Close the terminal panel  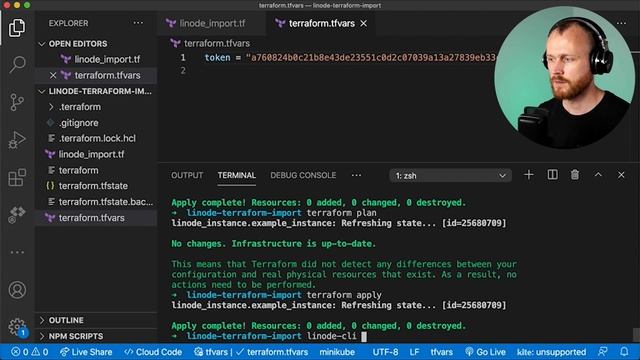click(621, 175)
